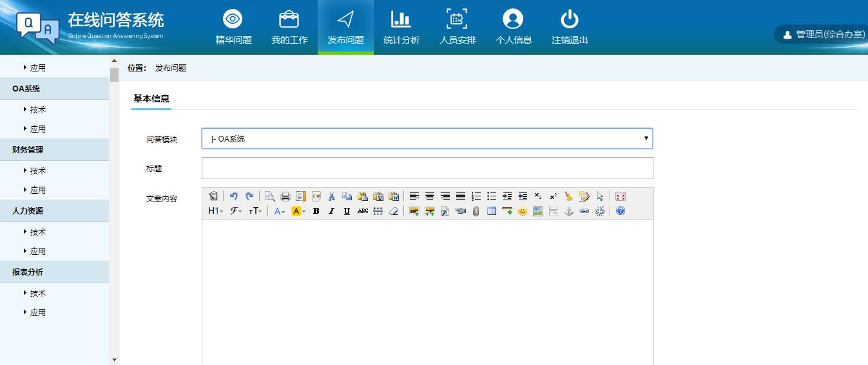
Task: Open the yellow text background color picker
Action: [298, 211]
